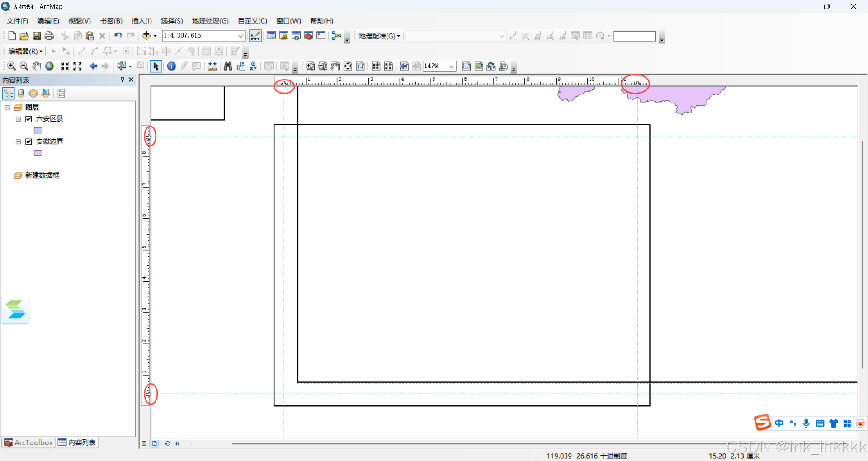Undo the last action

coord(118,36)
